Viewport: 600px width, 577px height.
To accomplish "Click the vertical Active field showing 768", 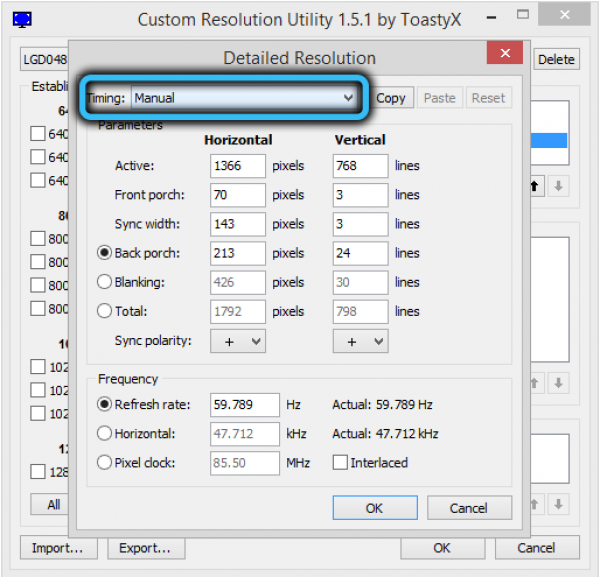I will click(360, 166).
